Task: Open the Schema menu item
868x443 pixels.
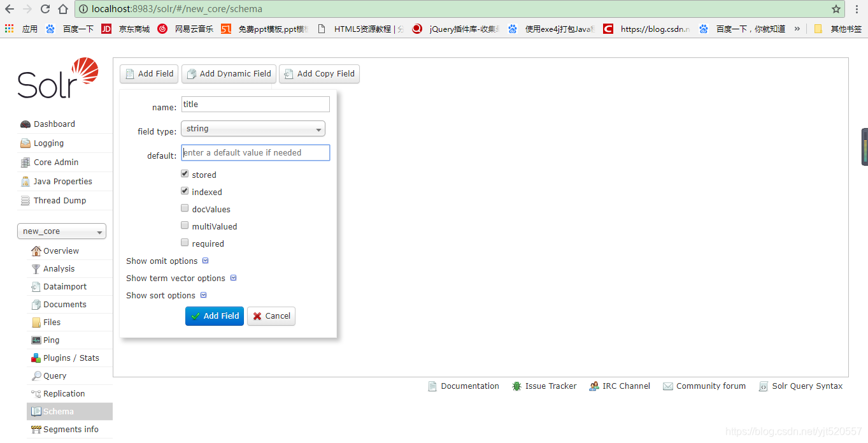Action: tap(70, 412)
